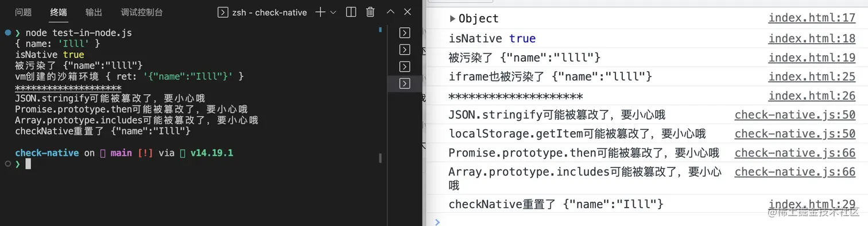Select the highlighted fourth terminal instance

pyautogui.click(x=405, y=83)
